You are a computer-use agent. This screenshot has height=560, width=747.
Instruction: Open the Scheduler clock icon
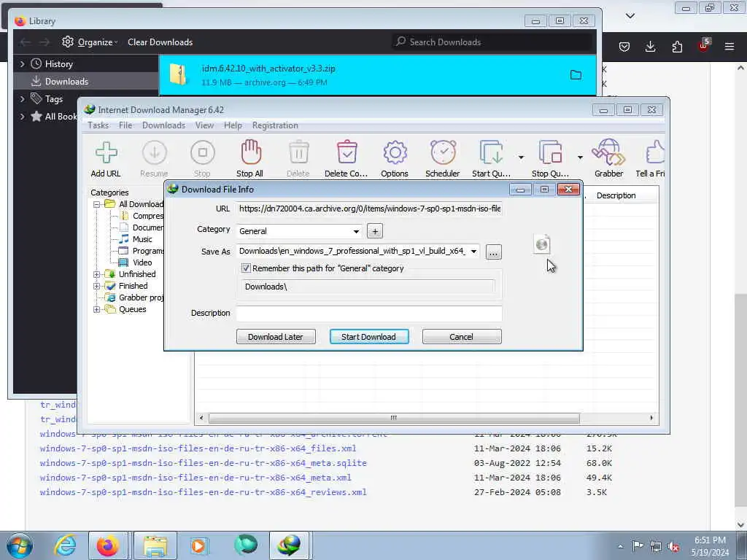tap(443, 152)
